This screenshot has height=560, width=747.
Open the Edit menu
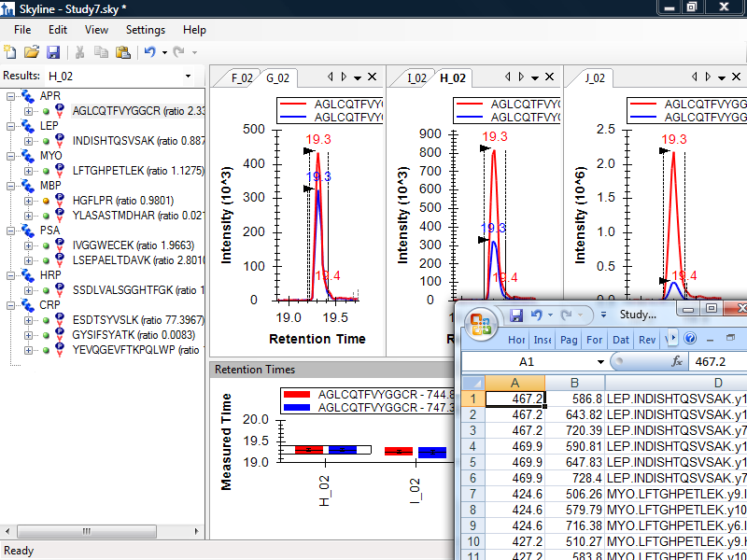click(x=58, y=30)
